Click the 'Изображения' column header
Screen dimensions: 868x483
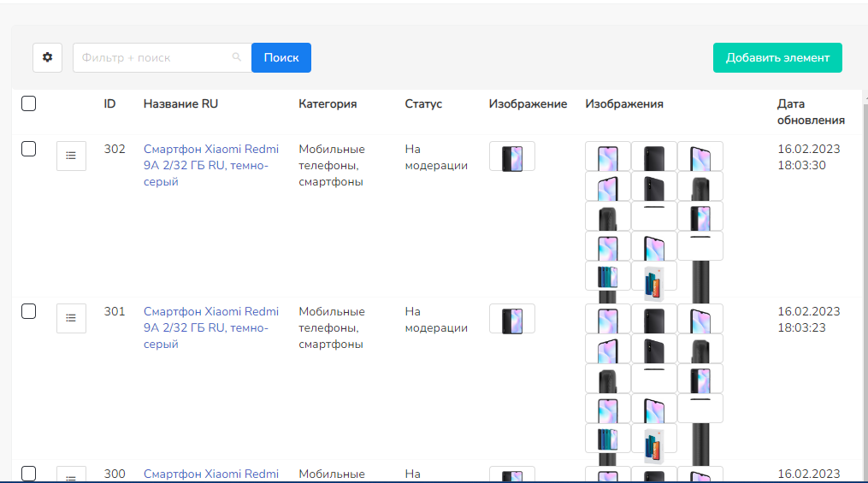624,104
